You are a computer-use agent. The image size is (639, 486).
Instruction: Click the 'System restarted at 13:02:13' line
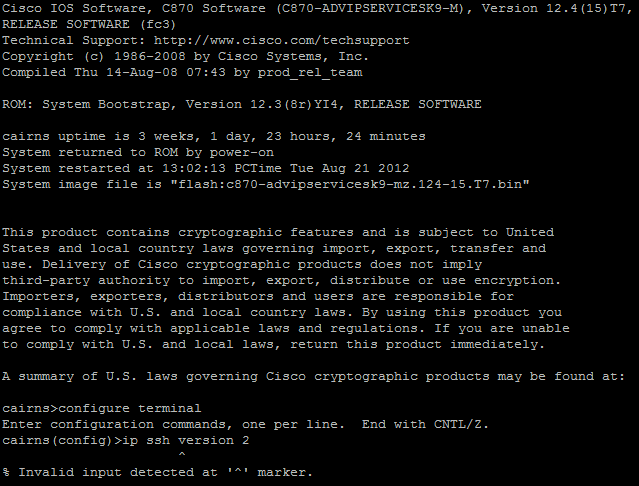pos(205,168)
